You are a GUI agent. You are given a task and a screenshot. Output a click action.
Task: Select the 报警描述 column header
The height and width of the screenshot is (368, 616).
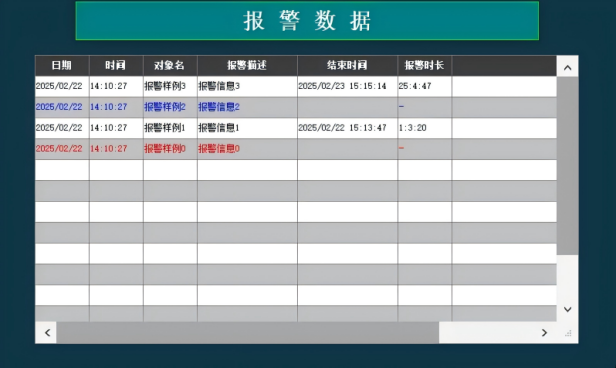coord(247,65)
